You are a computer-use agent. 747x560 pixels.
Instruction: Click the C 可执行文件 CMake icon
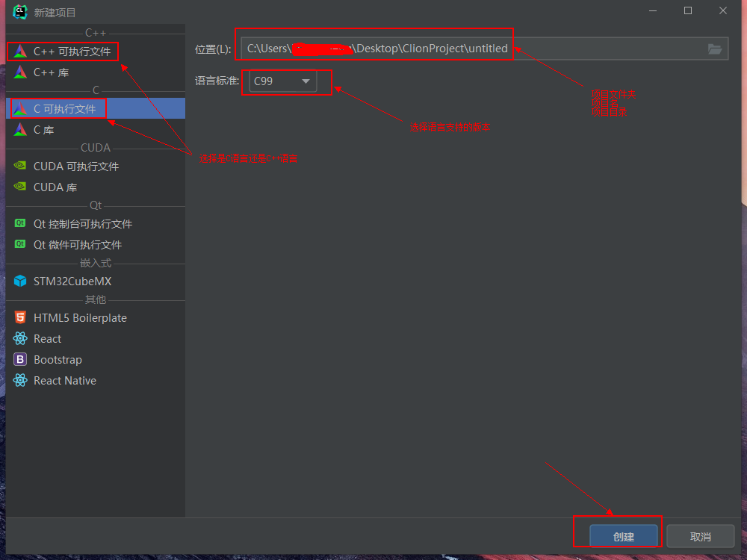pyautogui.click(x=20, y=109)
